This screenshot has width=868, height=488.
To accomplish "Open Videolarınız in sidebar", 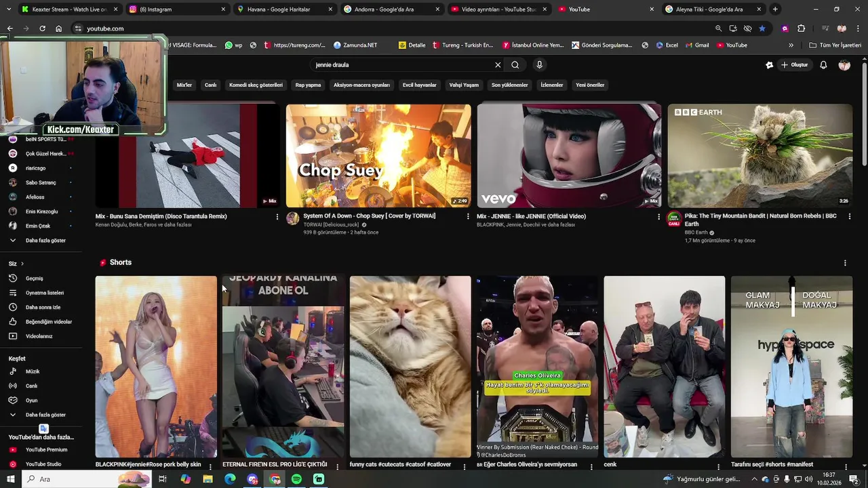I will click(40, 336).
